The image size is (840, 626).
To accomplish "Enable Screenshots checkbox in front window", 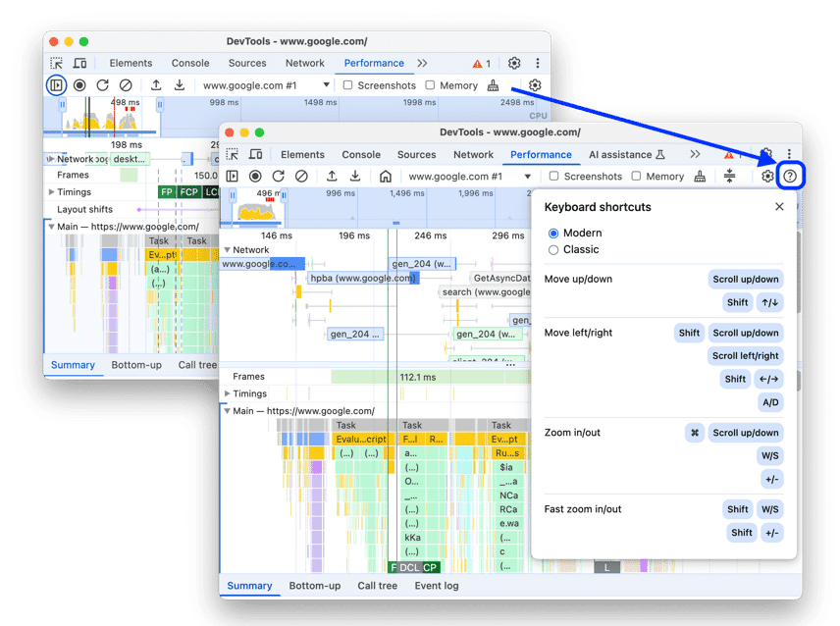I will tap(553, 177).
